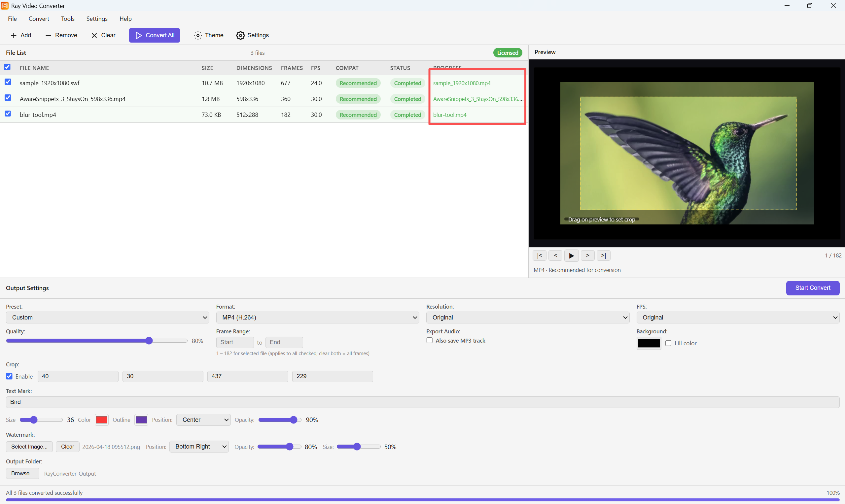Click the Text Mark field containing Bird
The image size is (845, 504).
pyautogui.click(x=423, y=402)
